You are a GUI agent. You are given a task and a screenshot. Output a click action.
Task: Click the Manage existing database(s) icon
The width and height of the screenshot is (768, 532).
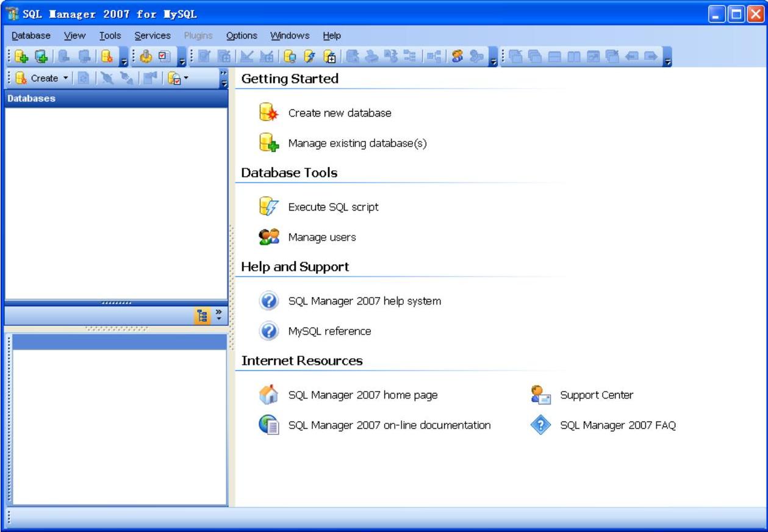pyautogui.click(x=269, y=143)
